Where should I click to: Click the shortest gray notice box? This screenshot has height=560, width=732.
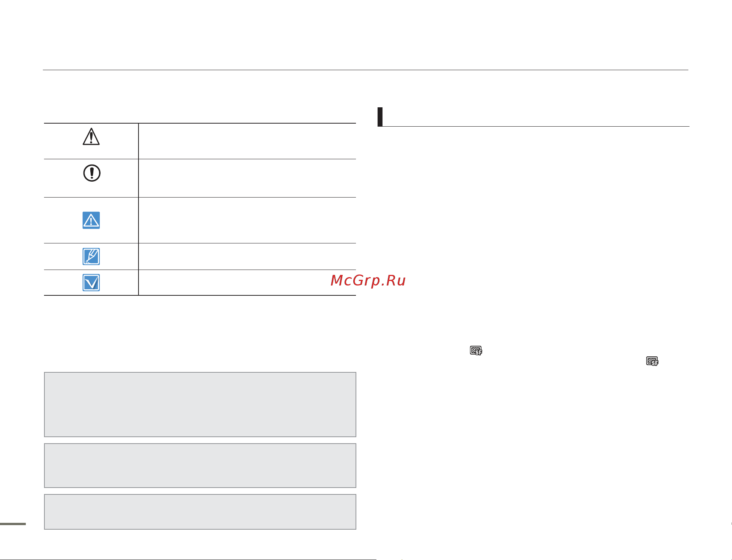200,512
